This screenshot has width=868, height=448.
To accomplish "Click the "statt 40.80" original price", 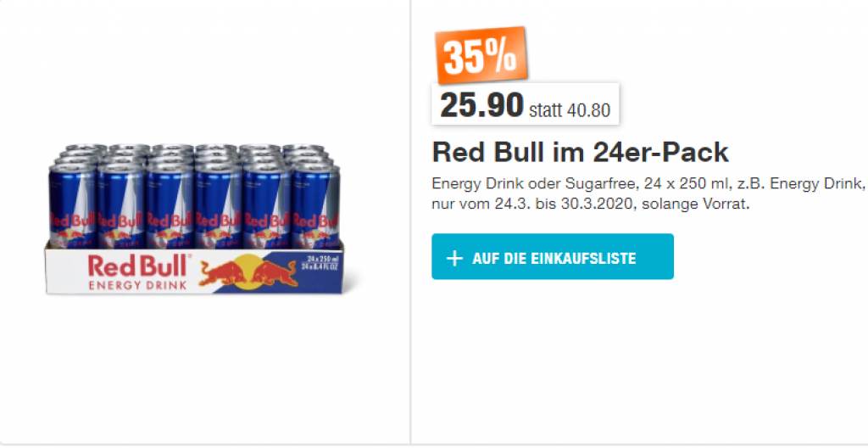I will 570,109.
